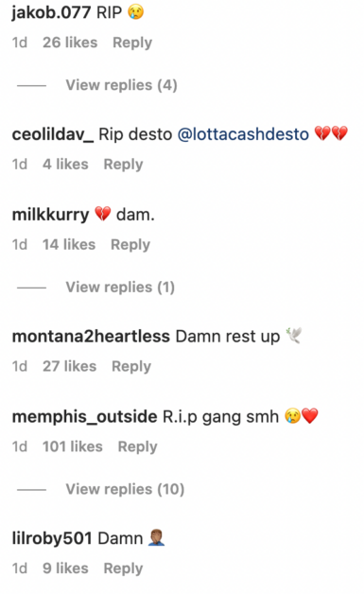The height and width of the screenshot is (594, 364).
Task: Open the @lottacashdesto mention link
Action: point(243,134)
